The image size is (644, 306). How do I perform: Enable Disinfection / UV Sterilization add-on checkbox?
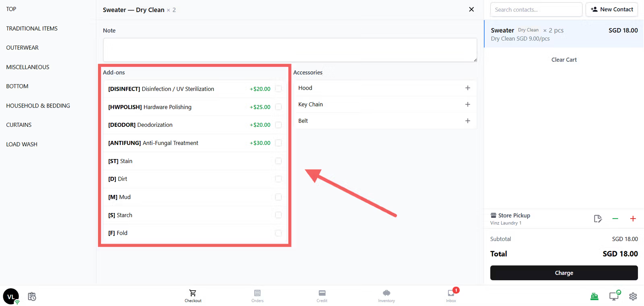coord(278,89)
